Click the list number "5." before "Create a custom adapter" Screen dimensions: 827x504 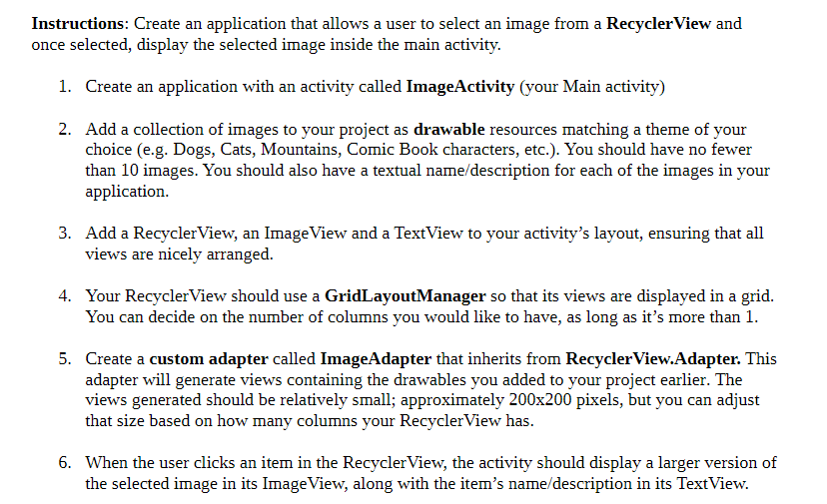[65, 359]
